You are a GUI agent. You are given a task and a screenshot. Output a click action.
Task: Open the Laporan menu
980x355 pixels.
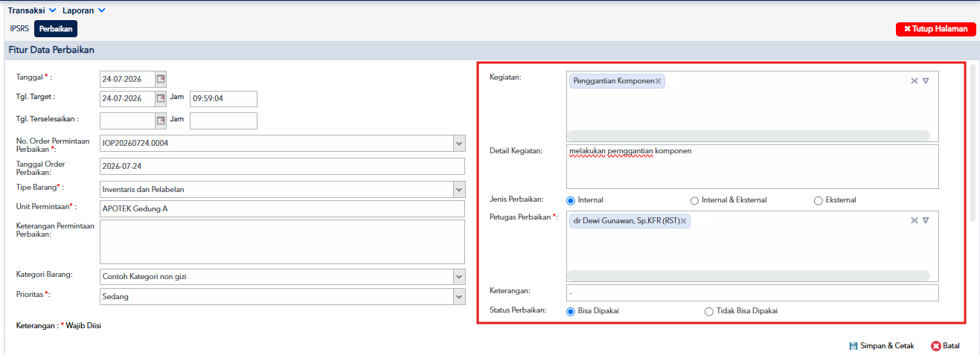[x=84, y=10]
